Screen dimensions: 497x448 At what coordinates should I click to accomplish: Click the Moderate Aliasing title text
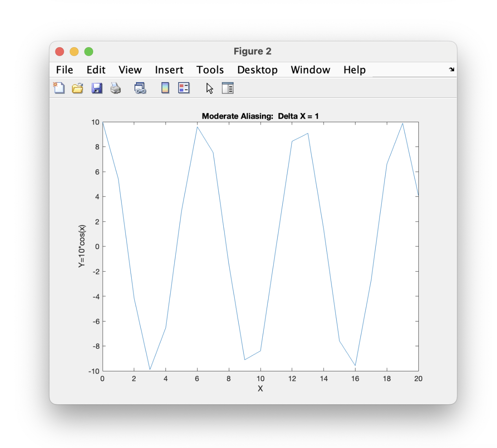click(x=260, y=116)
